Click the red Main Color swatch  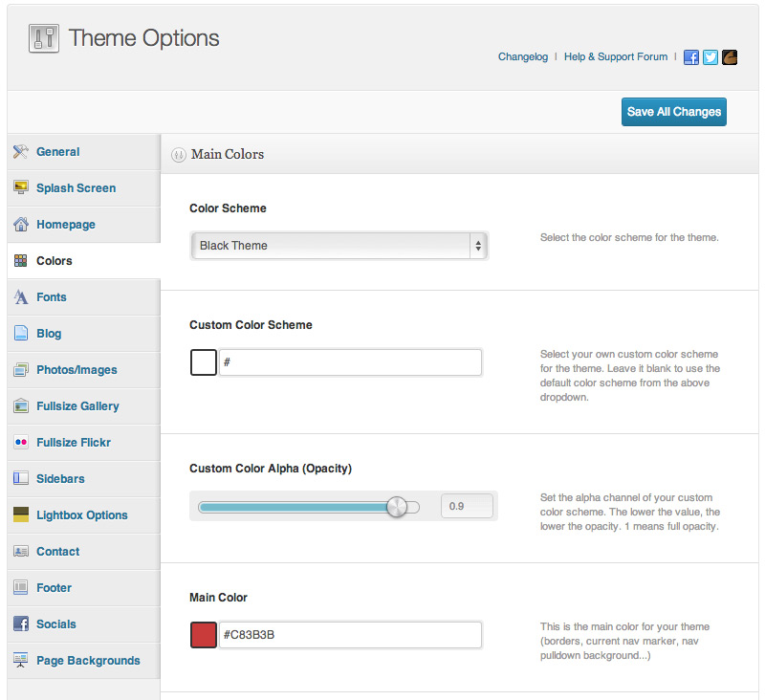pos(204,635)
